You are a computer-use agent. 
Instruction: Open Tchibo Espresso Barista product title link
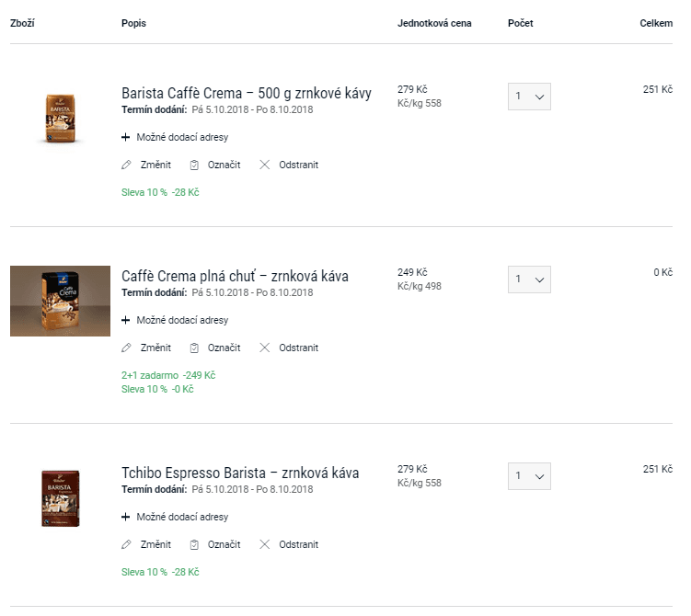[240, 473]
